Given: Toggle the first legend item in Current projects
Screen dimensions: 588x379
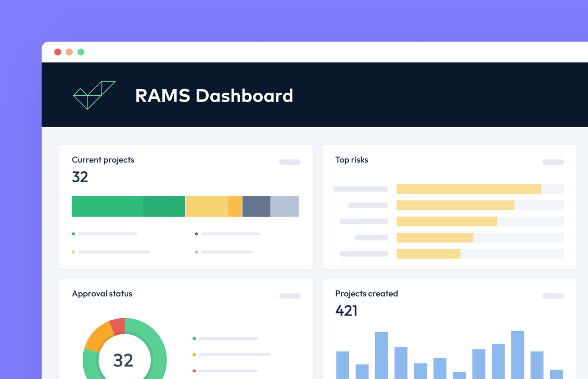Looking at the screenshot, I should click(104, 234).
